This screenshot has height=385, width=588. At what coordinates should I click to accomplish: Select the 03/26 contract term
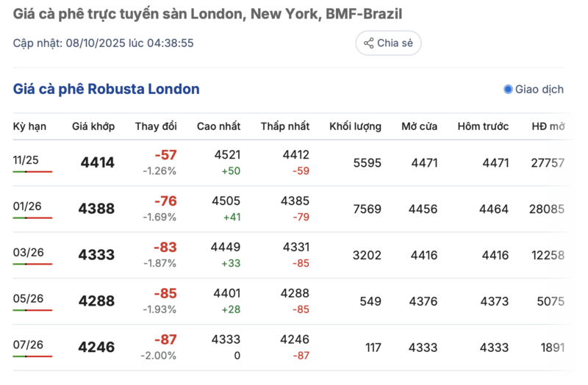(28, 253)
